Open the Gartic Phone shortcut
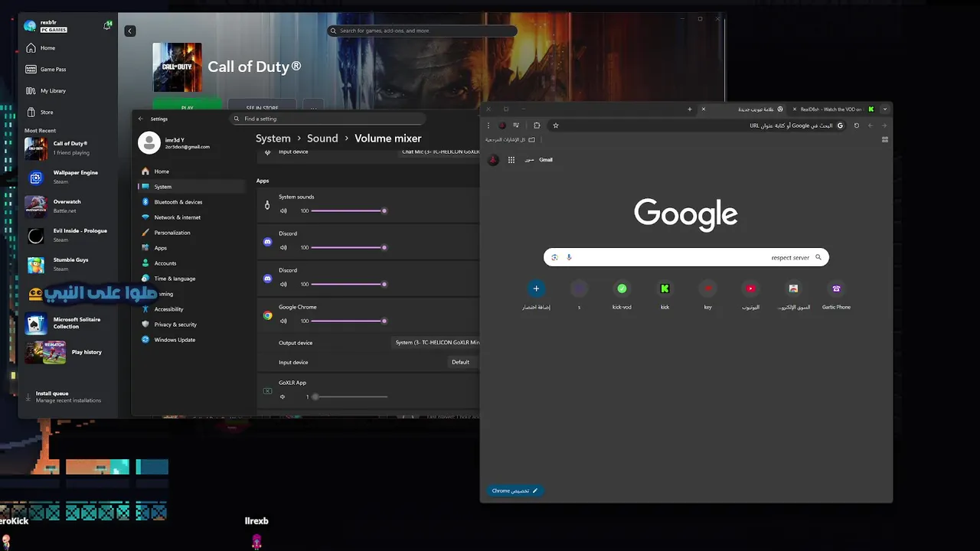Screen dimensions: 980x551 836,295
